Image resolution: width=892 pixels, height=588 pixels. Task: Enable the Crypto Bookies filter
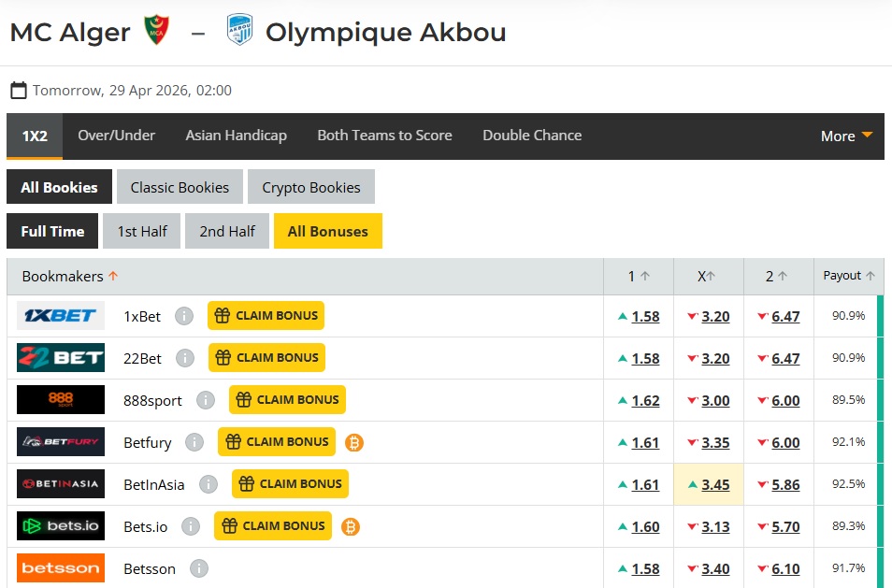(x=311, y=186)
